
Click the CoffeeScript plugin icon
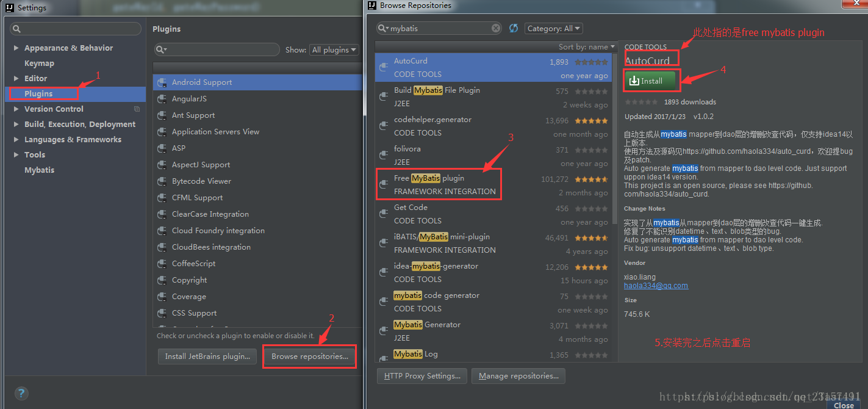tap(162, 264)
